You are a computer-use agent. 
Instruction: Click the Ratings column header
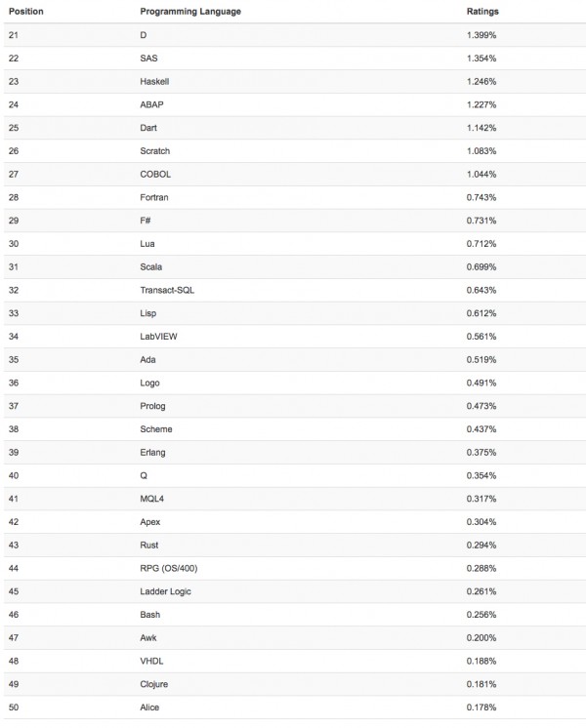pos(482,11)
